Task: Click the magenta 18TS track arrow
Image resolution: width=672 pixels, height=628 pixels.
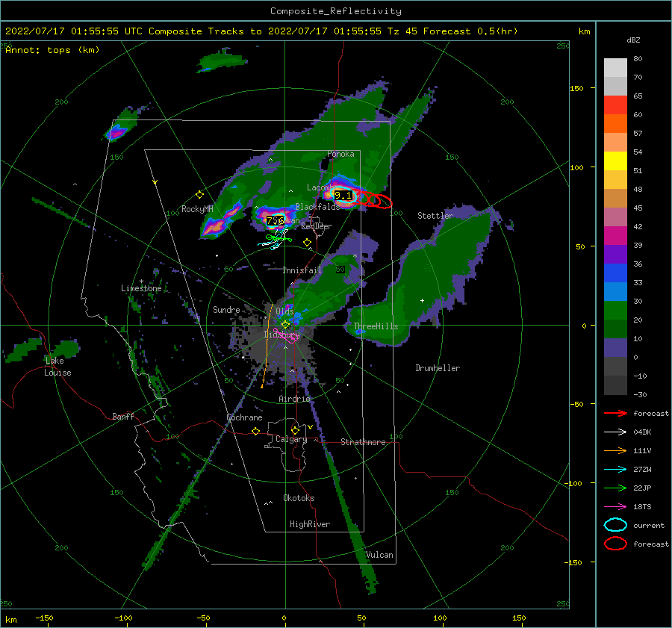Action: [615, 507]
